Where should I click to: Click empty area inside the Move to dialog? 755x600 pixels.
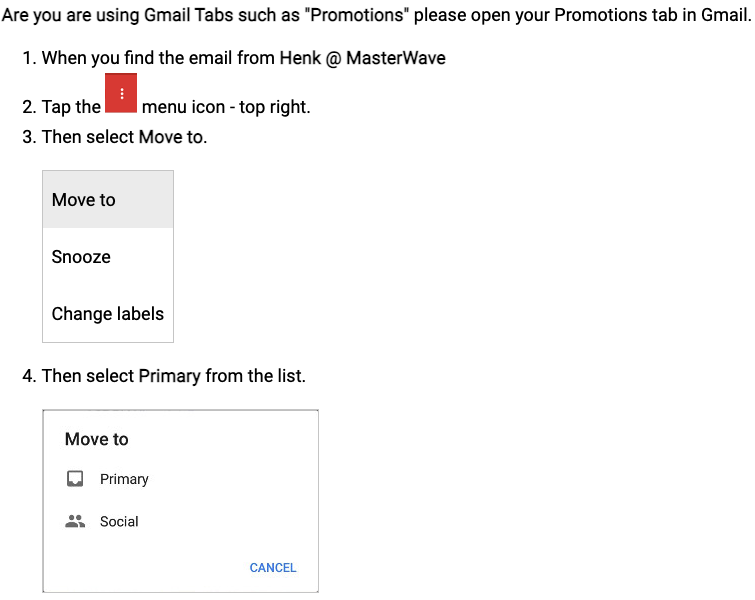[x=231, y=501]
